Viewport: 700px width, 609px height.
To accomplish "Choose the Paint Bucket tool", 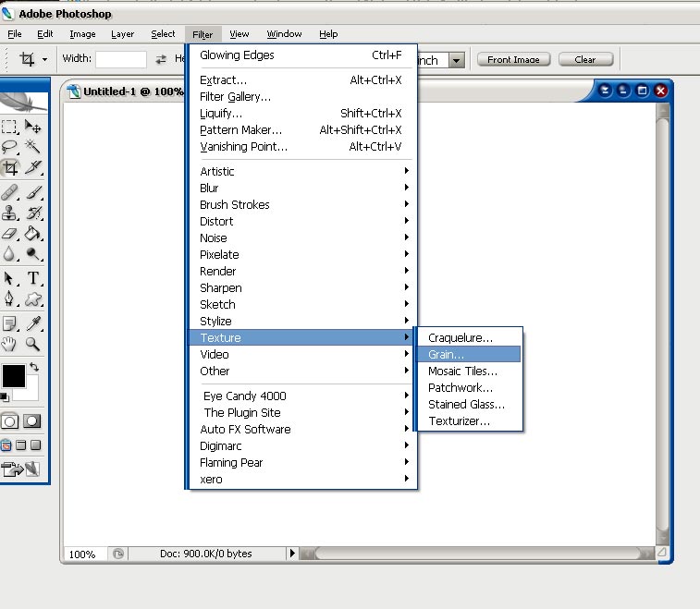I will pyautogui.click(x=33, y=234).
